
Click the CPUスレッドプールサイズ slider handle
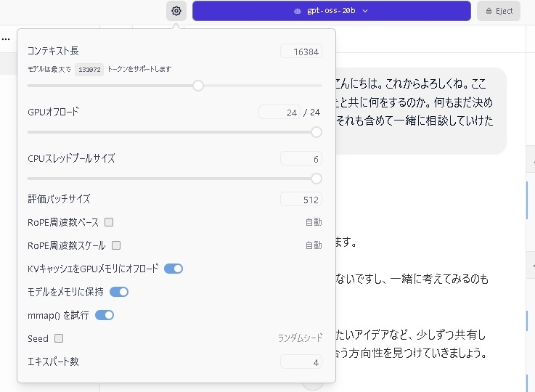(x=316, y=179)
